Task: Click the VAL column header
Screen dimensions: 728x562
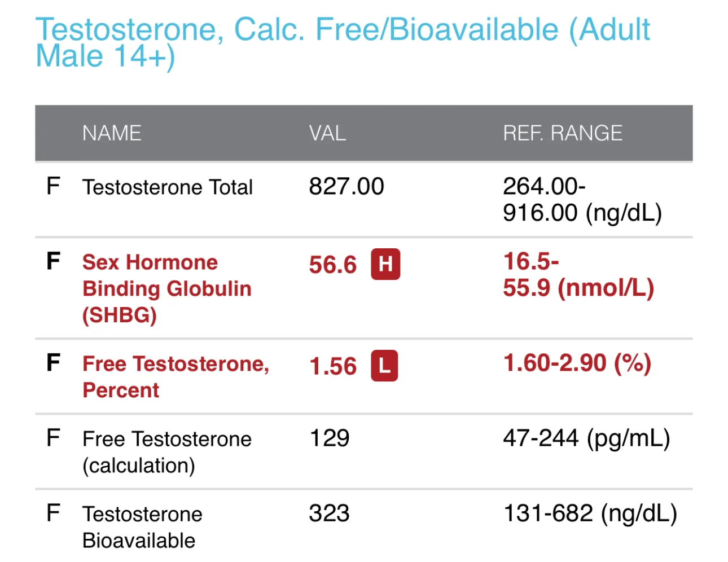Action: [327, 133]
